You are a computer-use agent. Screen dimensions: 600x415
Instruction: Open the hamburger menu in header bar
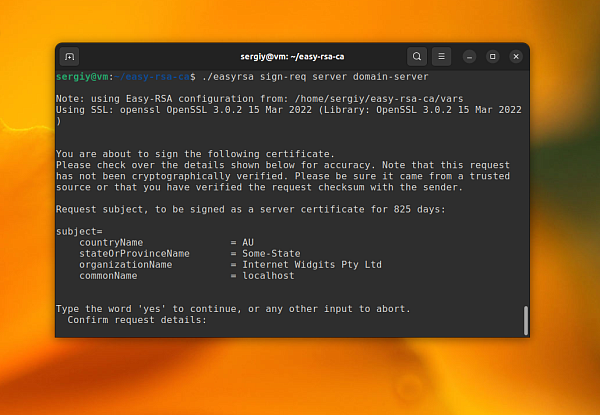443,56
